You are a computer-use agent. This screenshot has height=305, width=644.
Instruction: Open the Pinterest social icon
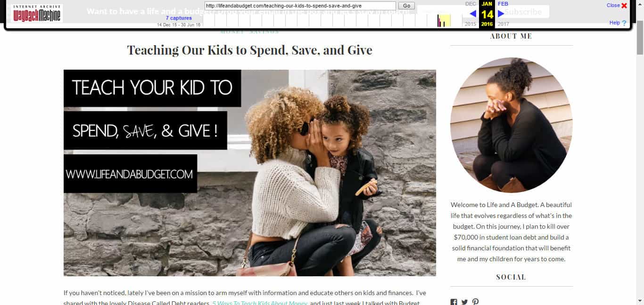[x=475, y=302]
